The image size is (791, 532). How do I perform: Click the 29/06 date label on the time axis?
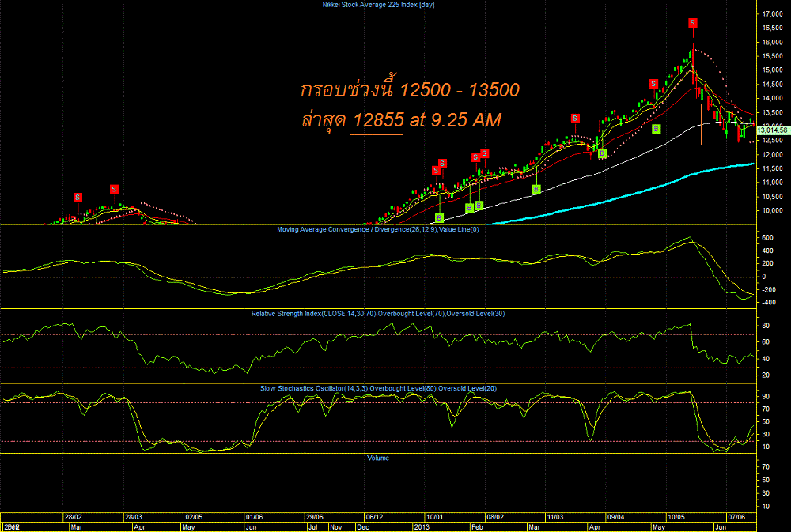[x=314, y=517]
